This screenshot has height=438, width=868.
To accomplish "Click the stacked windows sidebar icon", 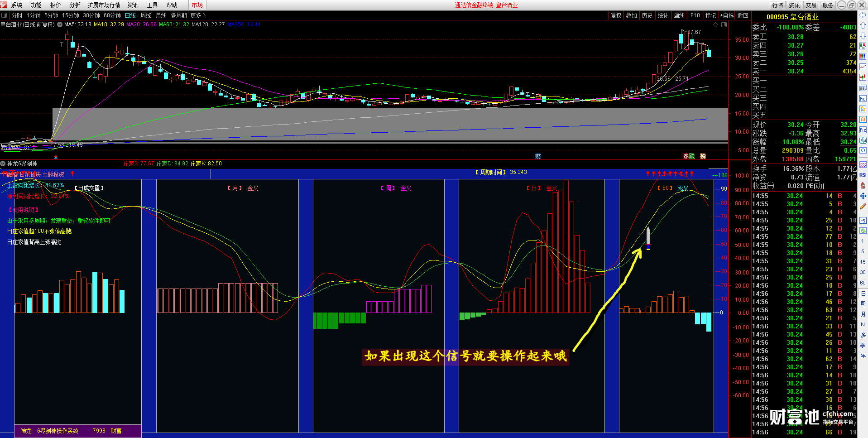I will click(x=863, y=88).
